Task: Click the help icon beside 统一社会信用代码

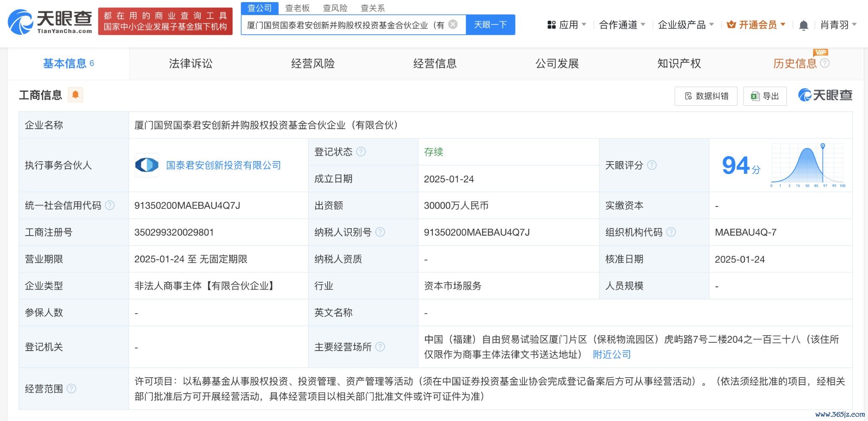Action: 110,205
